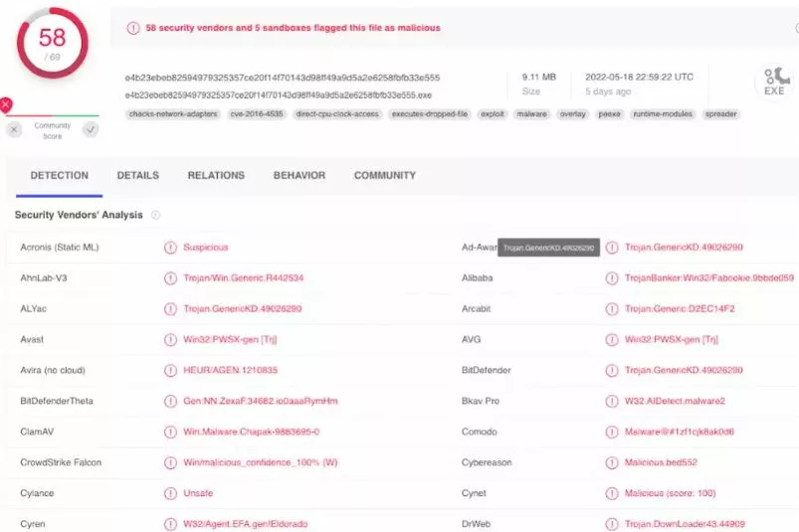The height and width of the screenshot is (532, 799).
Task: Click the Trojan.GenericKD tooltip popup
Action: pos(549,248)
